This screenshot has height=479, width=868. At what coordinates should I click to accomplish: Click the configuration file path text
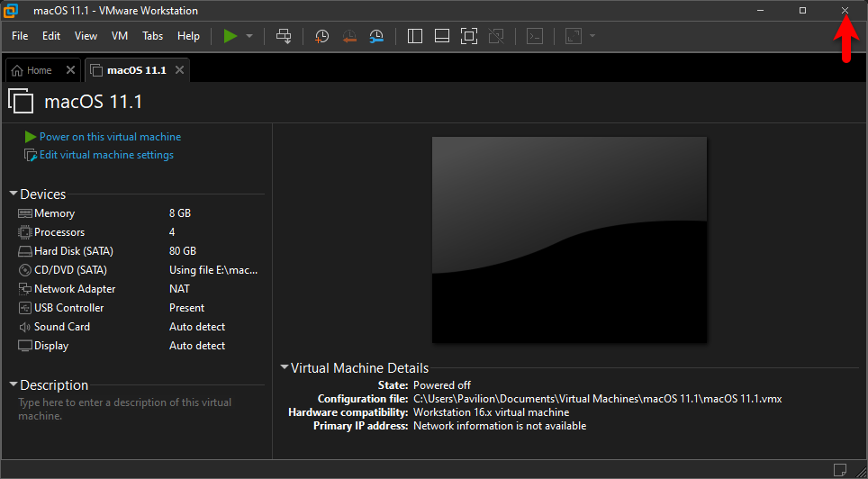tap(597, 399)
